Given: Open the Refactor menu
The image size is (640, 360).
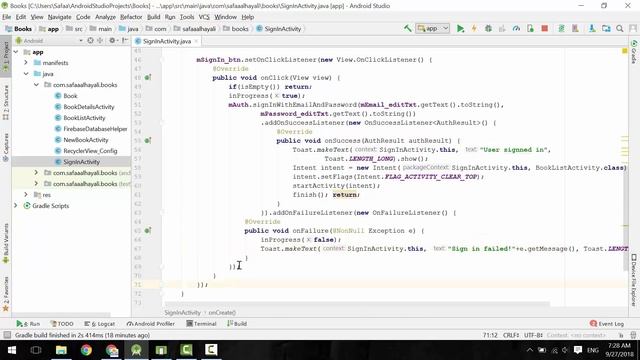Looking at the screenshot, I should coord(131,17).
